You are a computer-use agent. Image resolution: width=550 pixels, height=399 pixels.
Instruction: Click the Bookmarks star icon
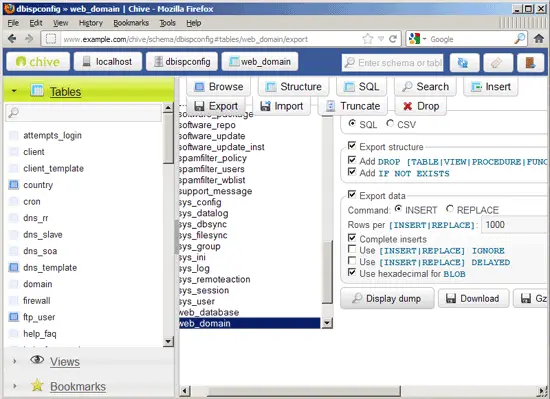[x=37, y=385]
